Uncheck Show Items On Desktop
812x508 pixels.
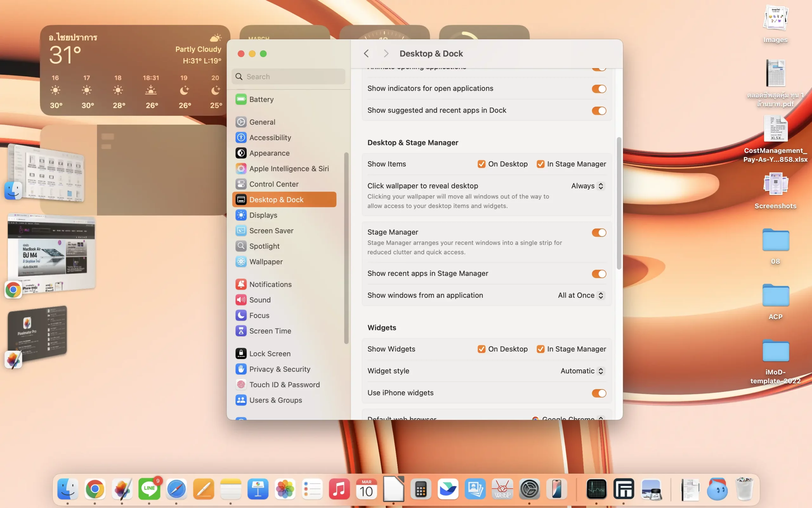(481, 164)
